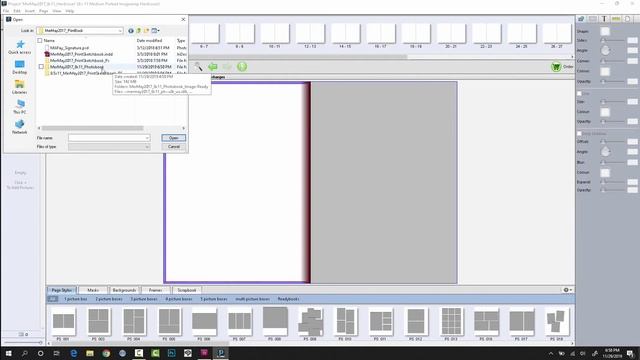Enable the Drop Shadow checkbox in properties panel
The image size is (640, 360).
coord(579,133)
